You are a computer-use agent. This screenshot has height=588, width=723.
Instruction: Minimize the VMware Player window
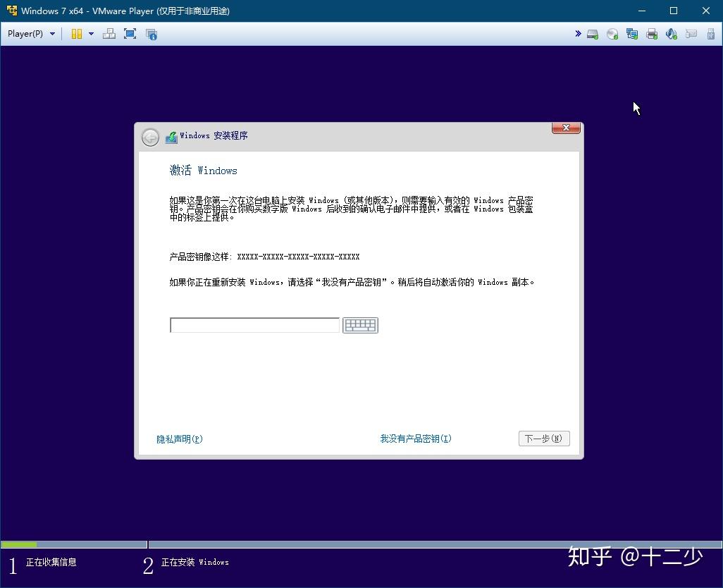click(642, 11)
